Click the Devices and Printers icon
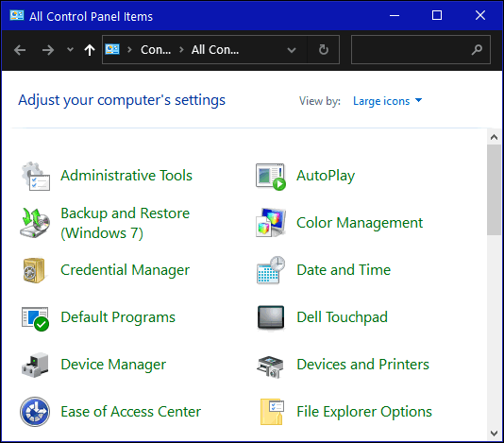 270,366
